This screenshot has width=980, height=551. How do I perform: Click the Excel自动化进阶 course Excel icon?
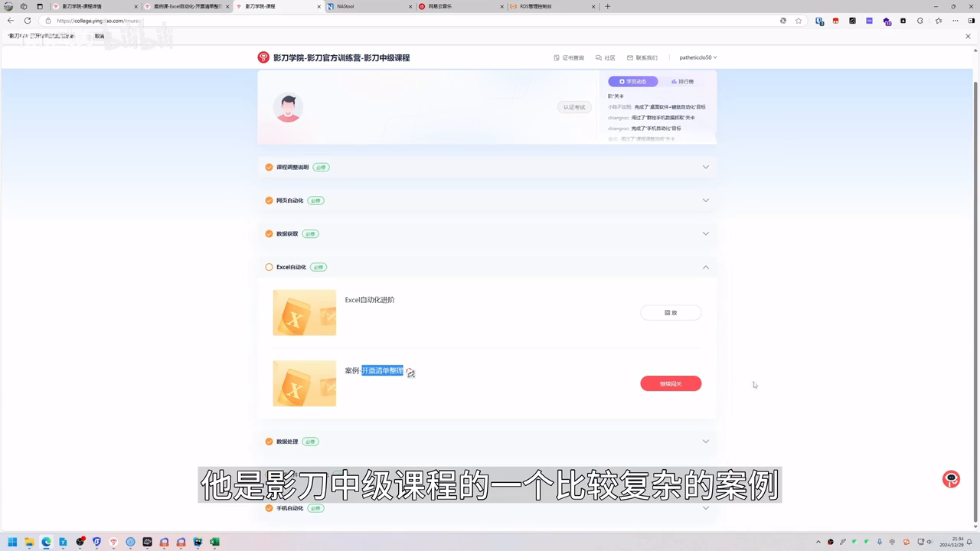(x=304, y=312)
